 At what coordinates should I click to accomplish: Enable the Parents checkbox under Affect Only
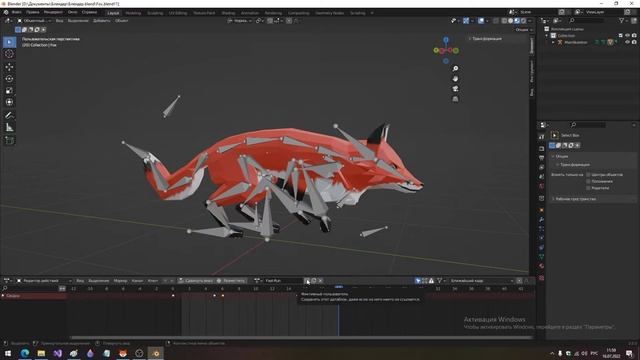point(588,188)
